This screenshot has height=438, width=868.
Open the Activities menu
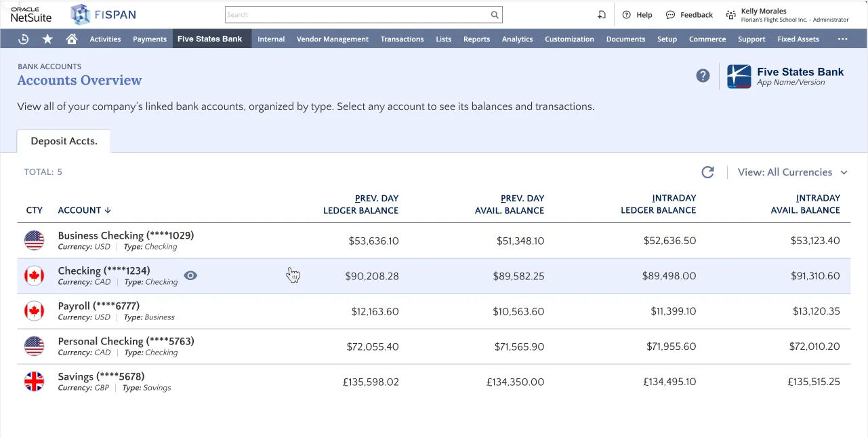click(x=105, y=39)
